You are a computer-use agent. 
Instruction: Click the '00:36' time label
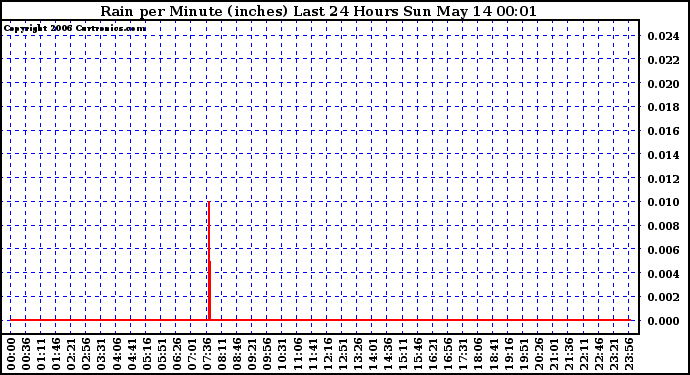[x=26, y=354]
